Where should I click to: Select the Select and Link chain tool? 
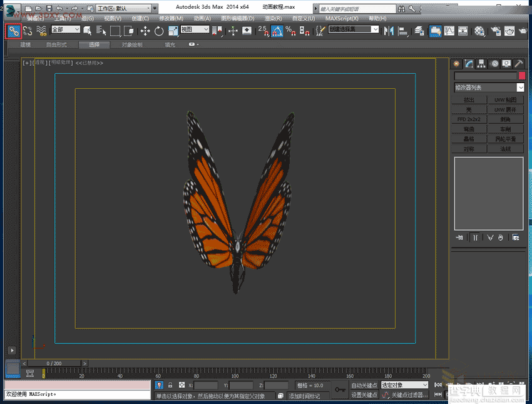click(x=14, y=31)
